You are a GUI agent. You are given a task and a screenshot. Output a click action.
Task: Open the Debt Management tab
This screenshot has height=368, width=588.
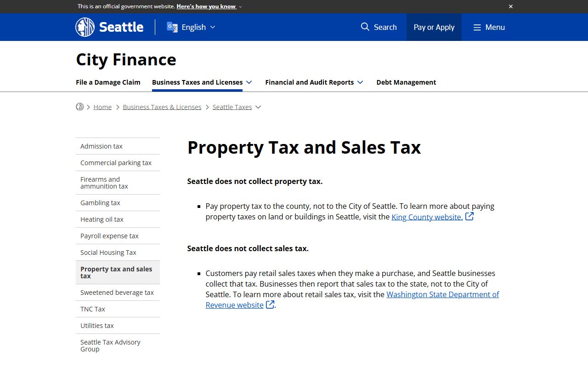coord(406,82)
